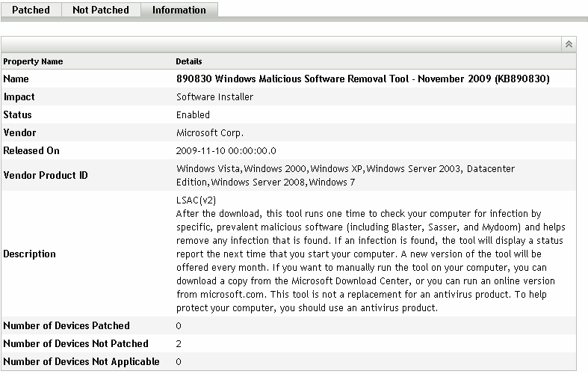Select the patch name text KB890830
This screenshot has width=588, height=374.
(x=362, y=79)
